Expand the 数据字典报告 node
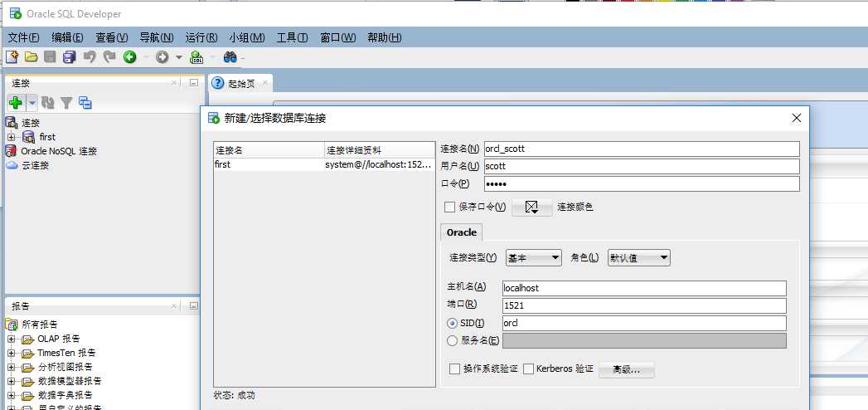Image resolution: width=868 pixels, height=410 pixels. pyautogui.click(x=11, y=396)
